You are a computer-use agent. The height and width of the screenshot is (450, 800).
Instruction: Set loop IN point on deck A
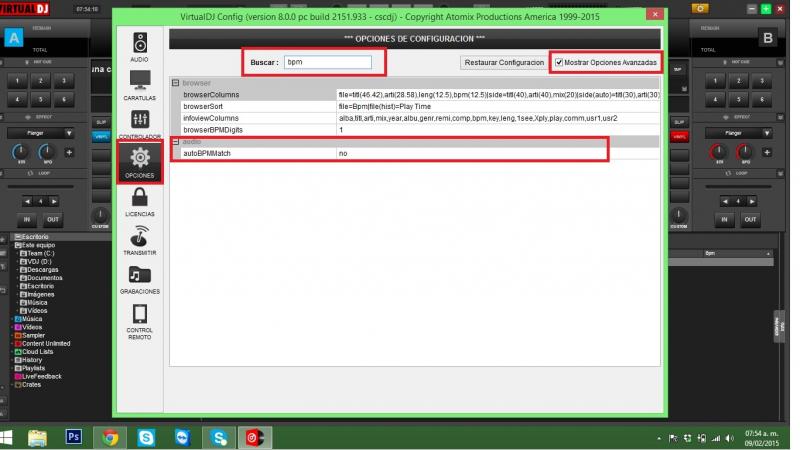(x=27, y=219)
